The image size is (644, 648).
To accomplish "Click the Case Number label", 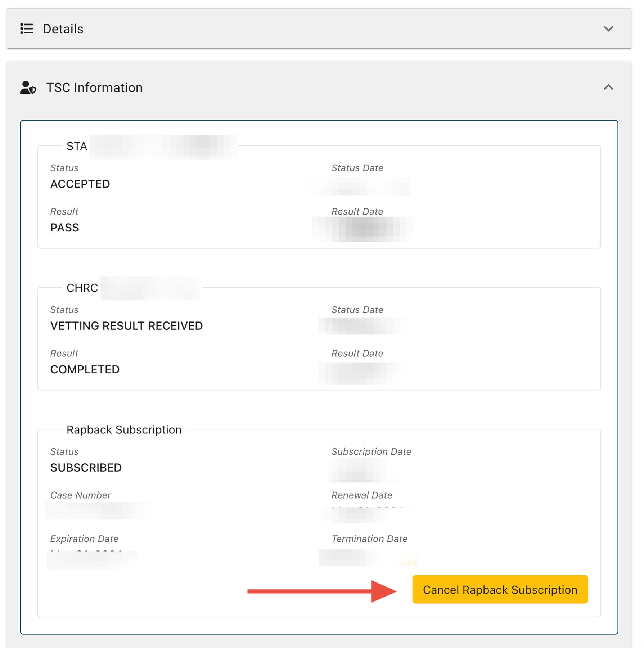I will 81,495.
